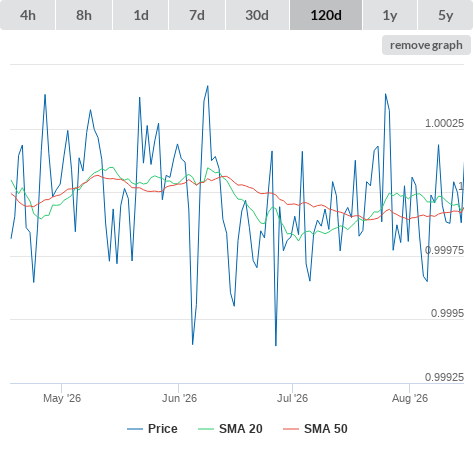474x455 pixels.
Task: Click the Aug '26 axis marker
Action: point(410,398)
